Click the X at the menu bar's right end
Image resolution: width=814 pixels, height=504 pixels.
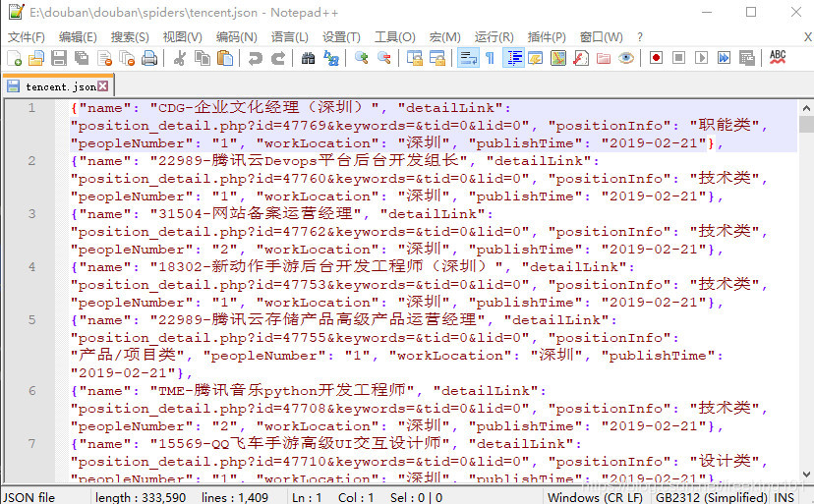[x=808, y=37]
